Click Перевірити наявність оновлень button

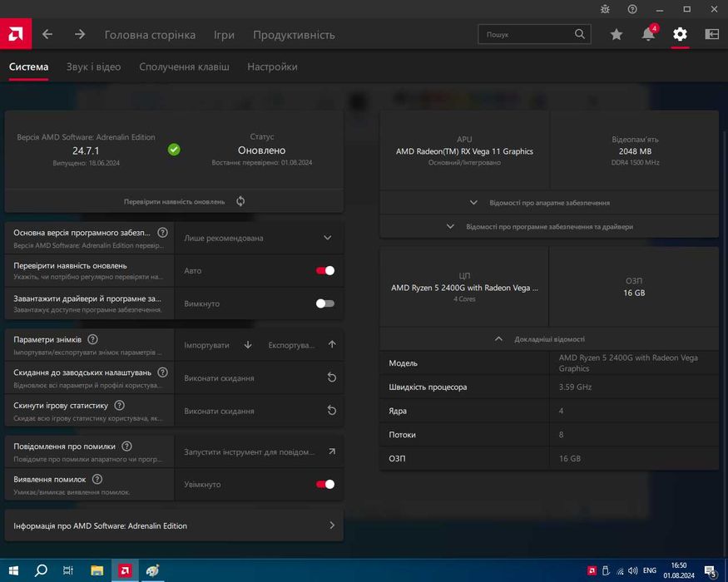[174, 201]
